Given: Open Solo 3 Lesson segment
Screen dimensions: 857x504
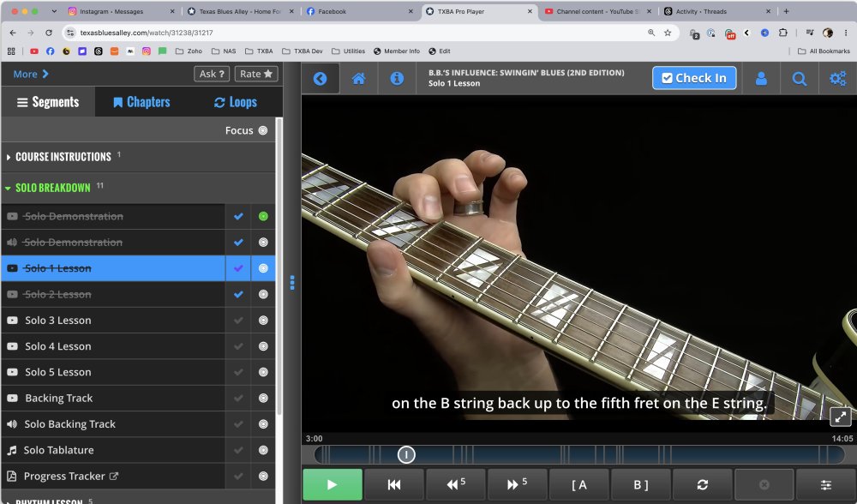Looking at the screenshot, I should tap(113, 321).
